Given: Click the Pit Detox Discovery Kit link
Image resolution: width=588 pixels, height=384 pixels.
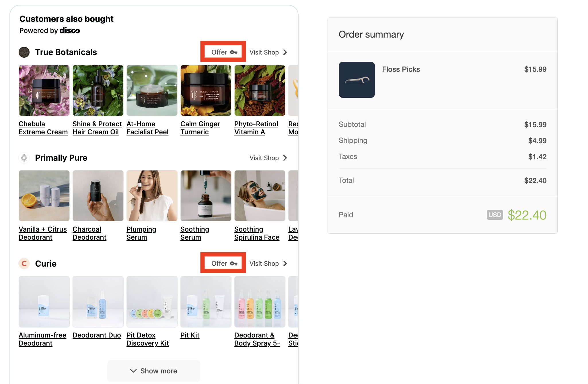Looking at the screenshot, I should click(148, 339).
